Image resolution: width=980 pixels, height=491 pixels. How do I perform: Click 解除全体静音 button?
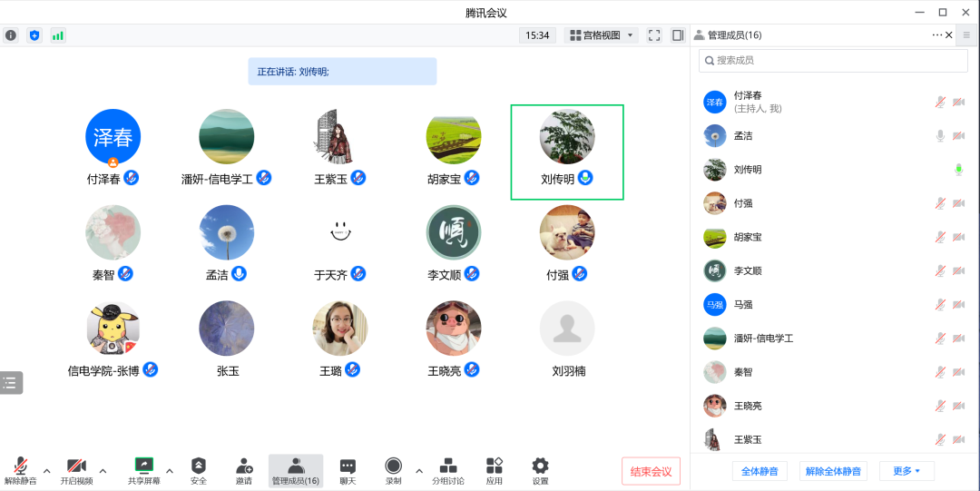[x=833, y=471]
